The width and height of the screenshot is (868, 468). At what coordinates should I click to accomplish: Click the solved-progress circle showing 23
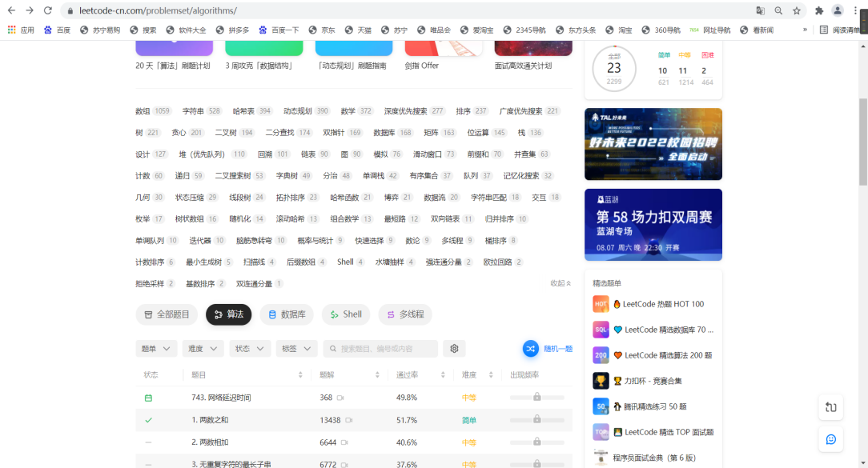coord(614,69)
